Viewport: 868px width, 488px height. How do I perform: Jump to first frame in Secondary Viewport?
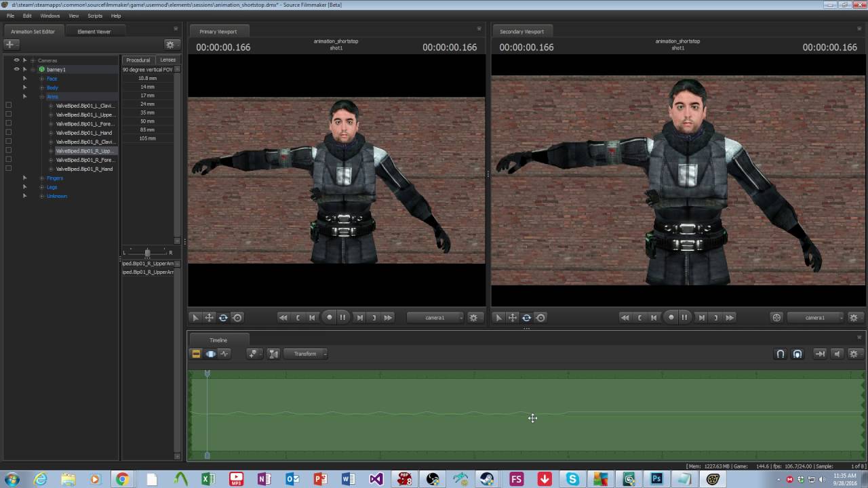coord(625,317)
